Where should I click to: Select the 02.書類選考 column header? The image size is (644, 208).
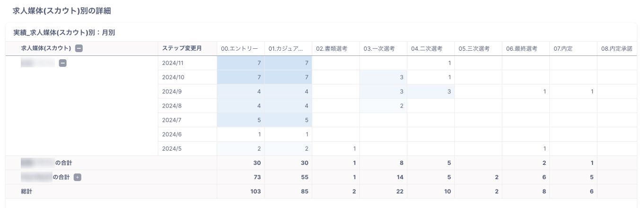(x=332, y=48)
